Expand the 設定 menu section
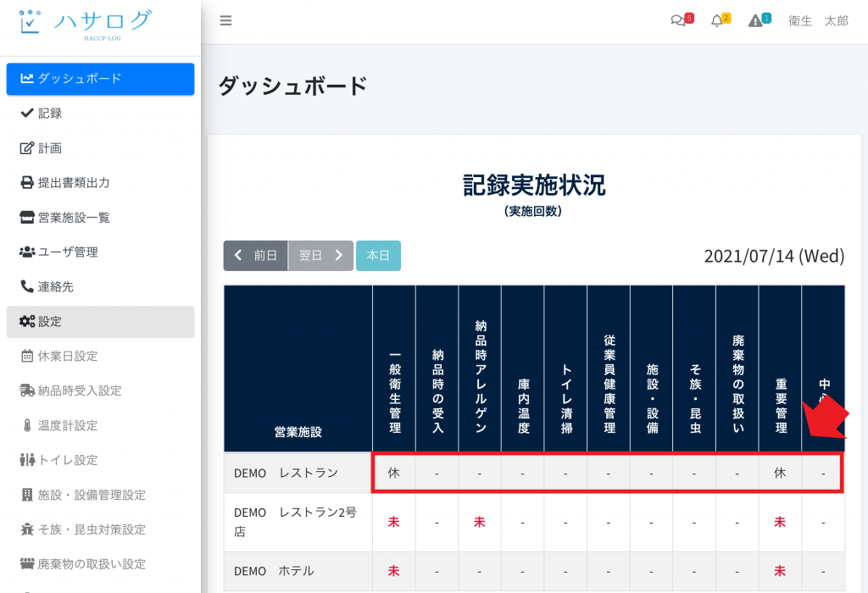The image size is (868, 593). click(100, 322)
